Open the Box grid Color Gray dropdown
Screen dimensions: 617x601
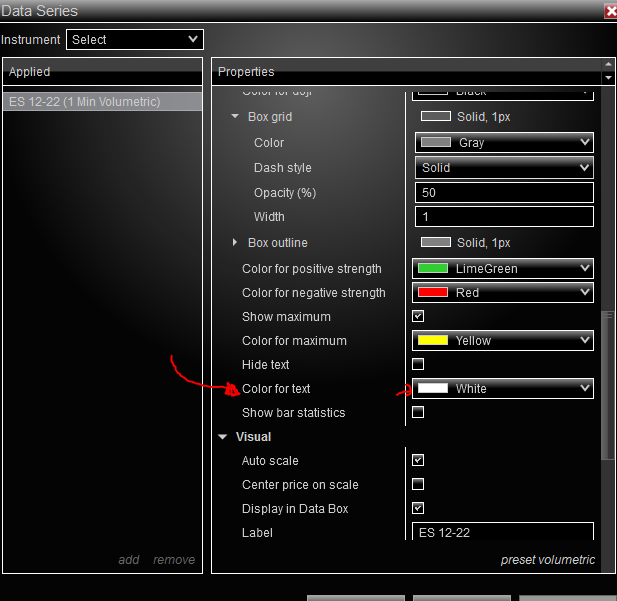coord(504,142)
